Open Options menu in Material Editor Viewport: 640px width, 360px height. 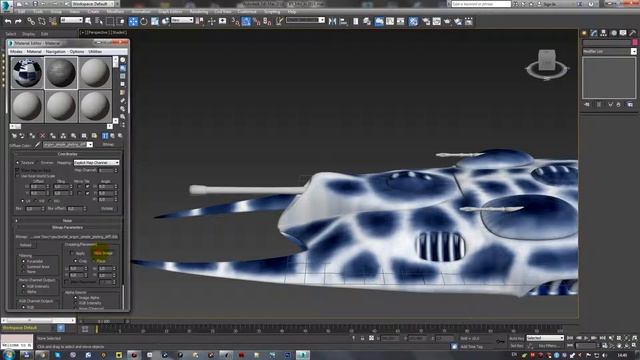pyautogui.click(x=77, y=52)
